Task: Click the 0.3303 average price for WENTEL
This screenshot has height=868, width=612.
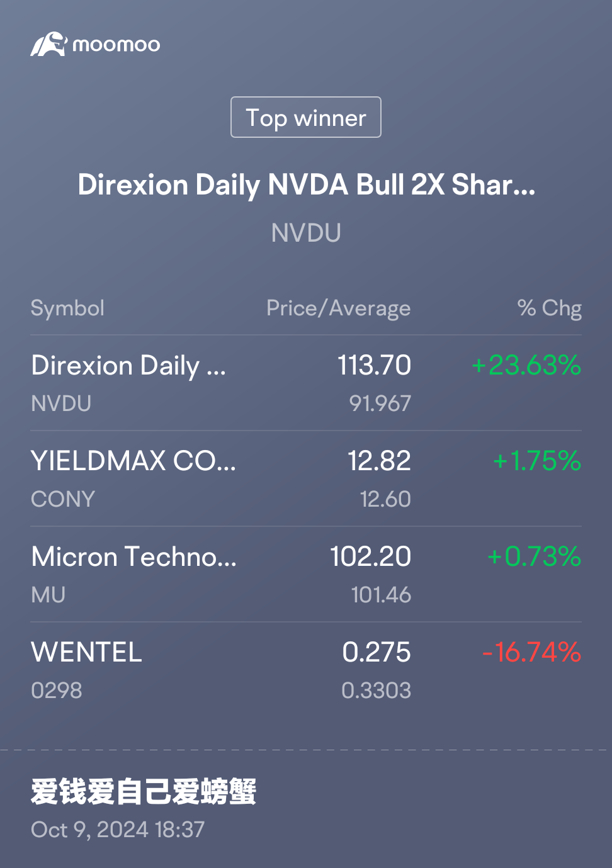Action: 376,690
